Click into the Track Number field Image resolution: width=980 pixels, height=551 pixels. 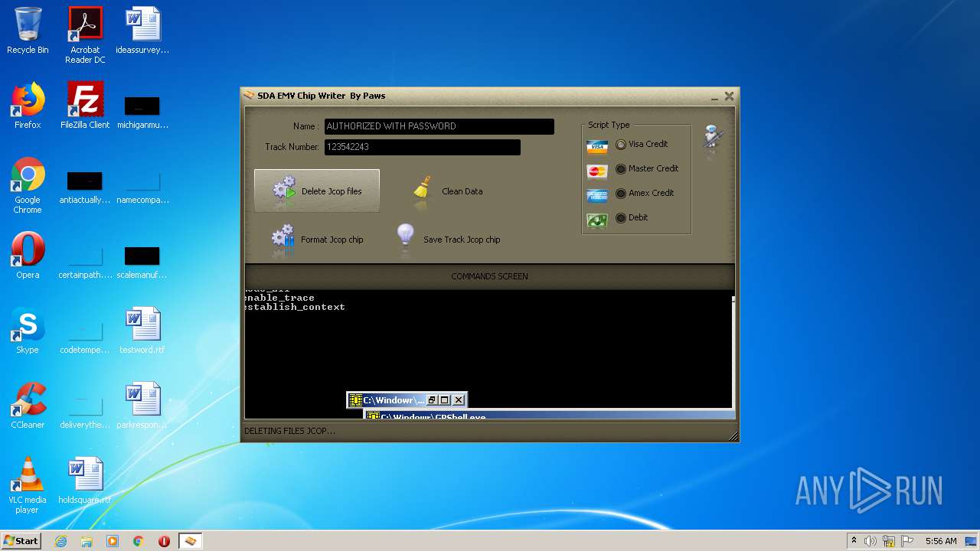pos(423,147)
